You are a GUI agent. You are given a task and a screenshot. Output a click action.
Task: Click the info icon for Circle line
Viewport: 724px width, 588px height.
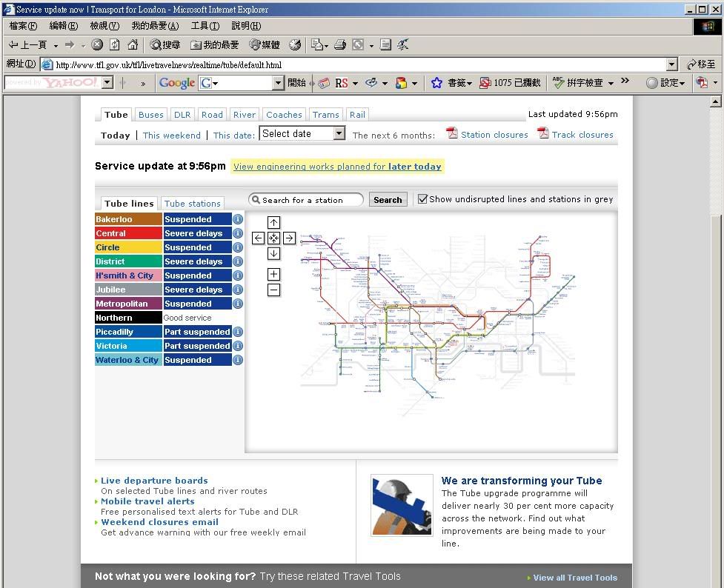tap(238, 247)
